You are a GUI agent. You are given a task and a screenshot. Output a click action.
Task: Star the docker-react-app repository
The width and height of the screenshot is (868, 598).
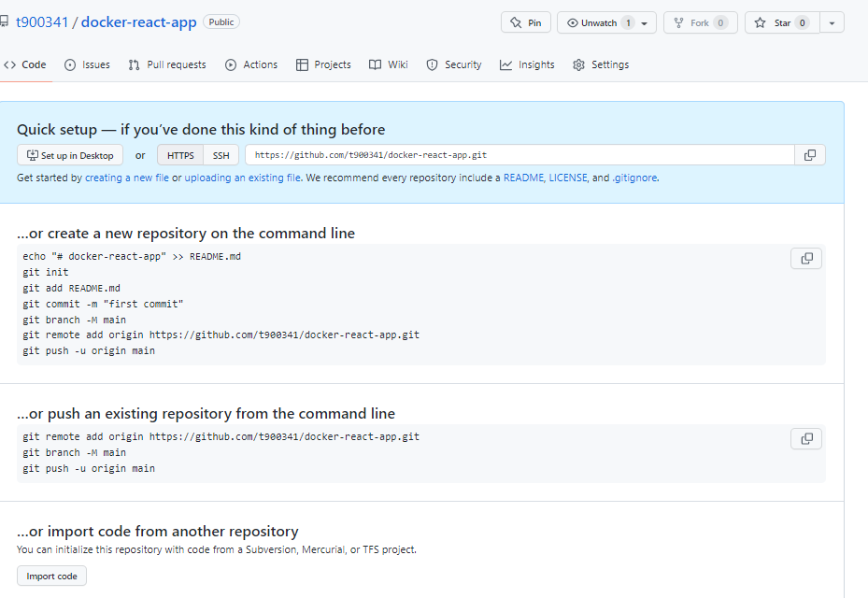point(782,22)
